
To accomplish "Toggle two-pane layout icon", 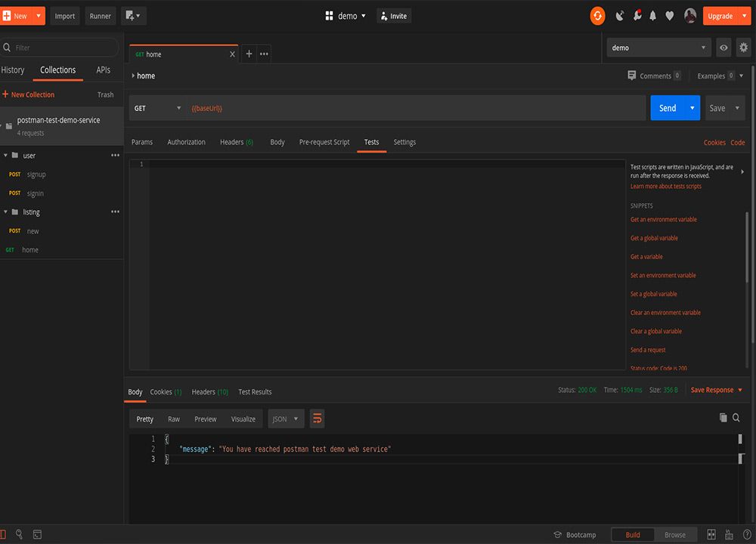I will (711, 534).
